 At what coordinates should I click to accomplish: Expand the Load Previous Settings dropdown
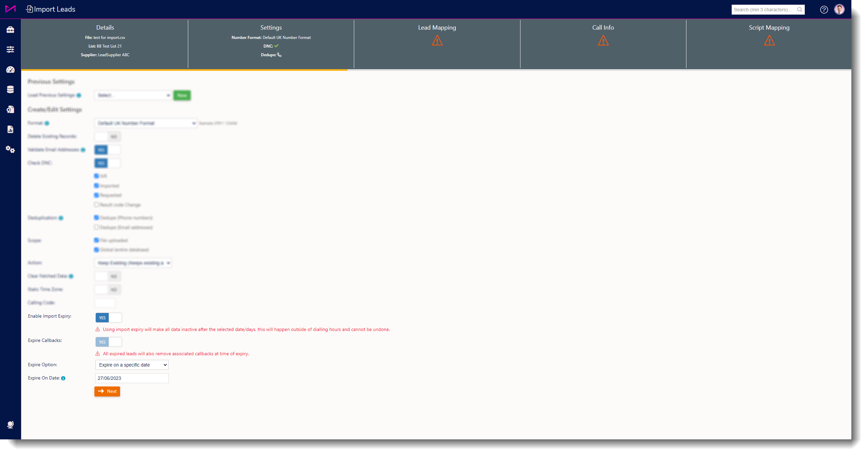click(x=133, y=95)
